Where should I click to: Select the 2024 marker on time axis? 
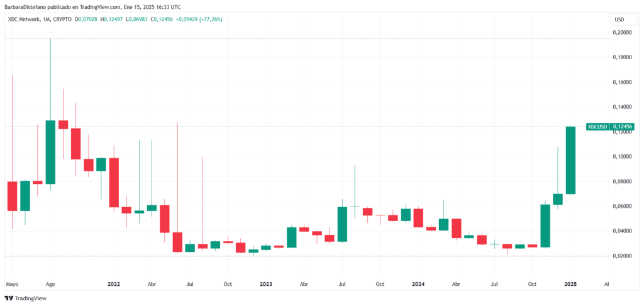click(418, 284)
